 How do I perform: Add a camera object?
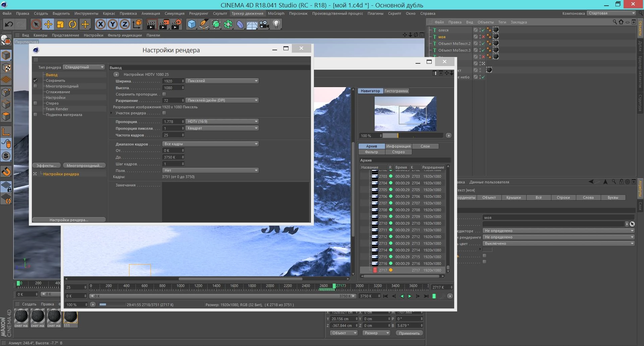point(264,24)
